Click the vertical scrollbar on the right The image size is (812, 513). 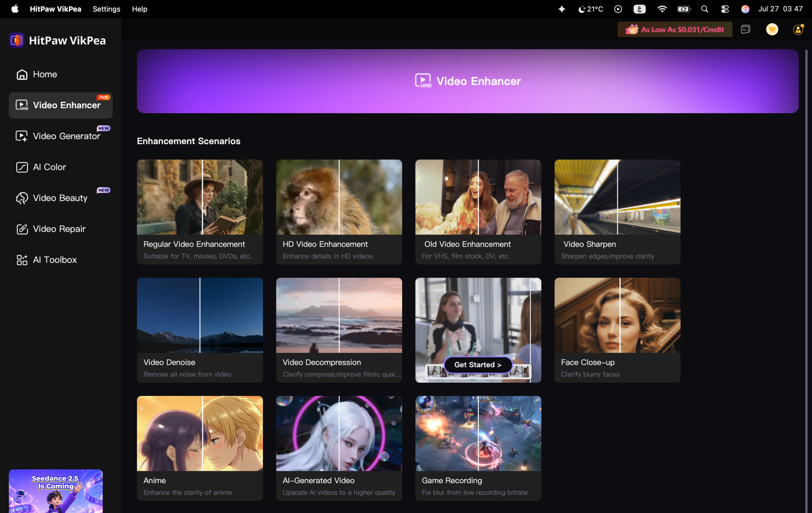[806, 281]
